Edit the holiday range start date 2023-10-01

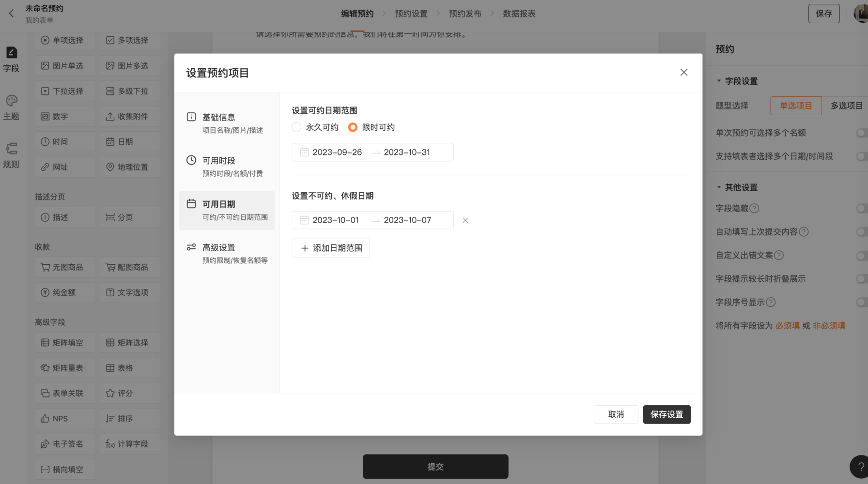(x=336, y=220)
